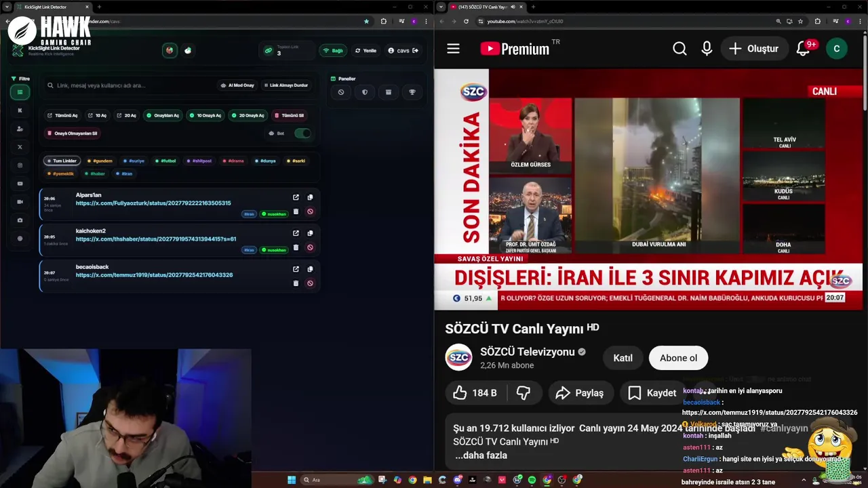Open the archive panel under Paneller
Screen dimensions: 868x488
pyautogui.click(x=389, y=92)
